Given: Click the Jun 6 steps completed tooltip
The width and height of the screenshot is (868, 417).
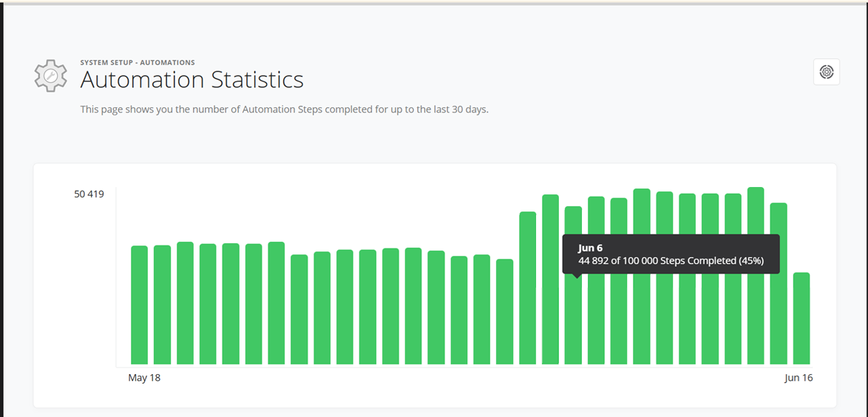Looking at the screenshot, I should click(x=671, y=254).
